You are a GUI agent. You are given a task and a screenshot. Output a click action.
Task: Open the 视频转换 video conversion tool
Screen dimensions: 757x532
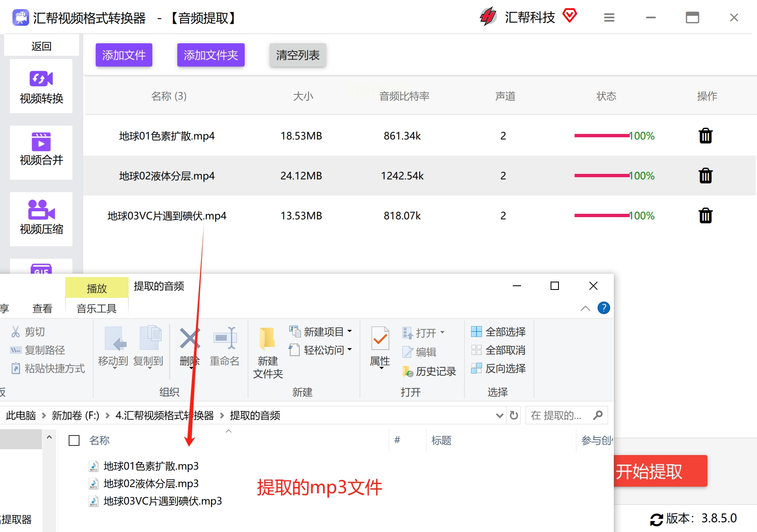pos(41,87)
